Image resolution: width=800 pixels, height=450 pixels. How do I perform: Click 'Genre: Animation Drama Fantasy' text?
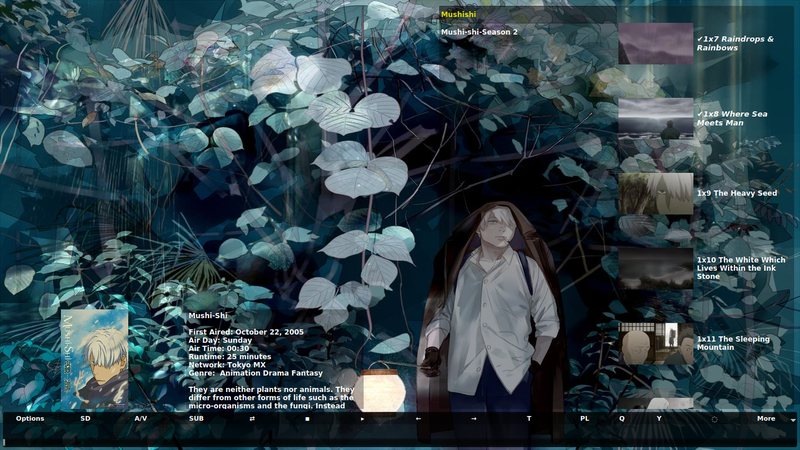tap(255, 373)
